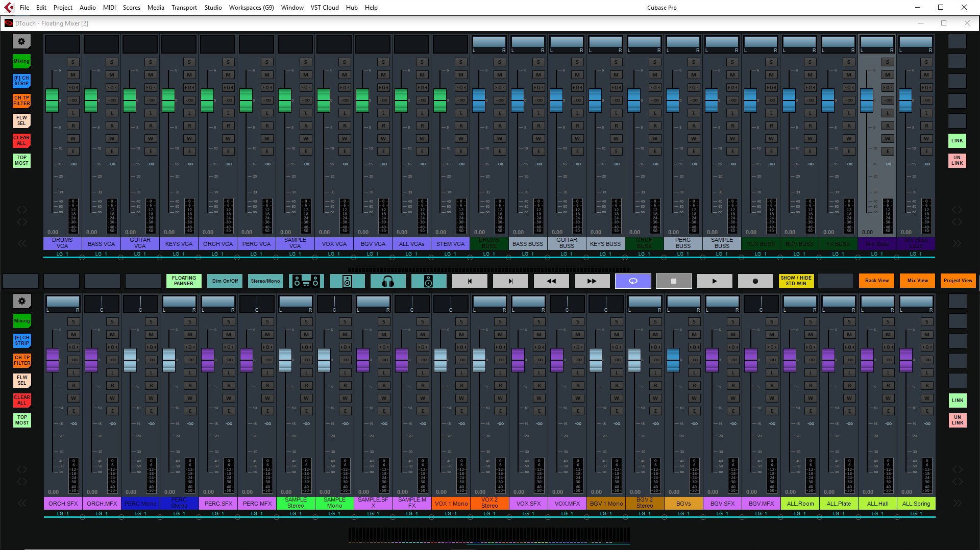Toggle Stereo/Mono button
980x550 pixels.
click(265, 281)
